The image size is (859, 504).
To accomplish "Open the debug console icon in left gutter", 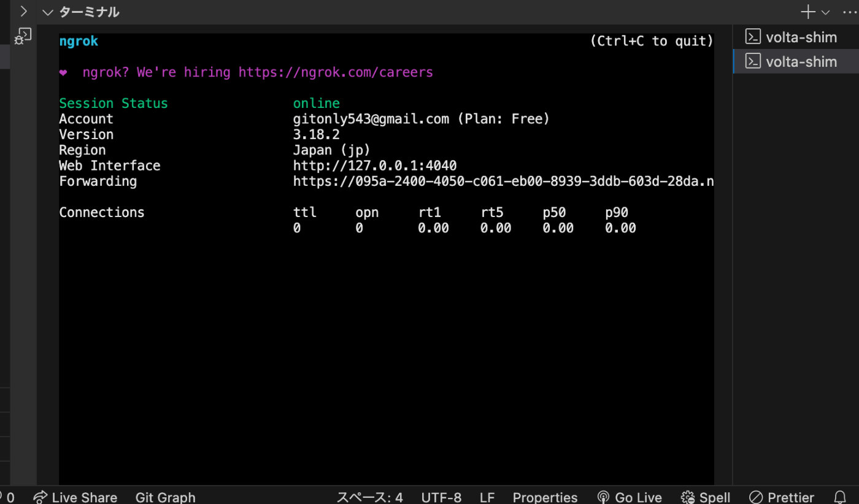I will coord(23,36).
